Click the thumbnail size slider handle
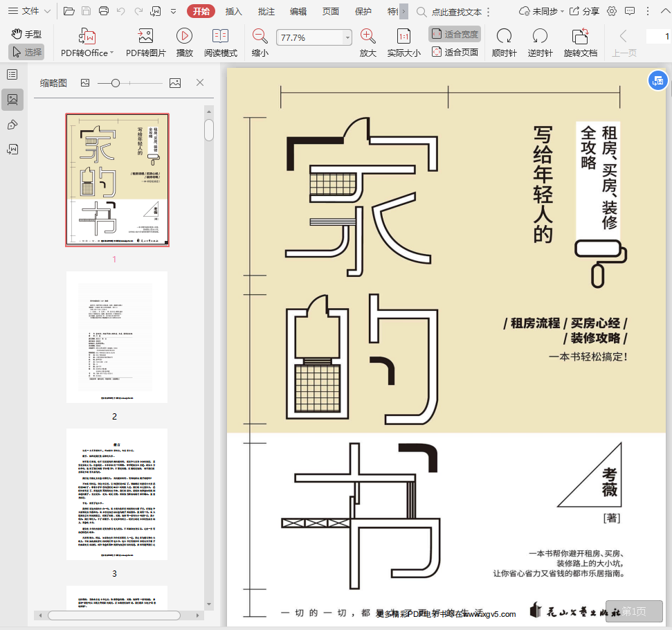 pos(116,83)
